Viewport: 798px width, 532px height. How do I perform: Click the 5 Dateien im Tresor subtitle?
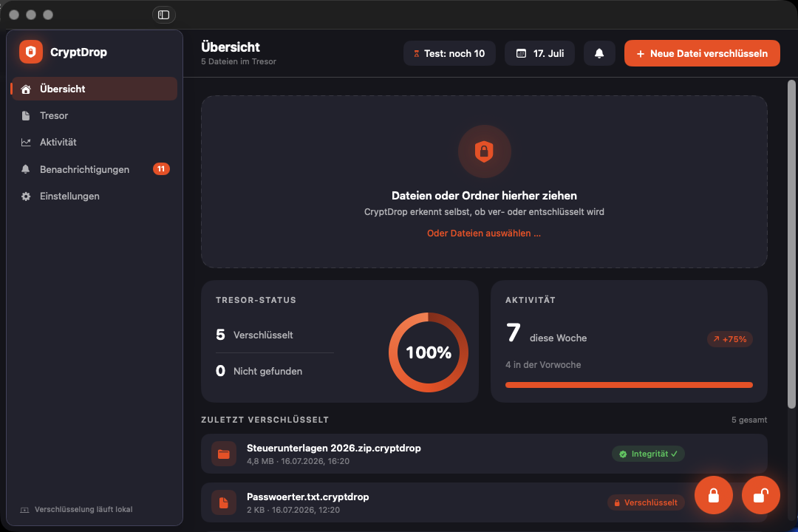(x=239, y=61)
